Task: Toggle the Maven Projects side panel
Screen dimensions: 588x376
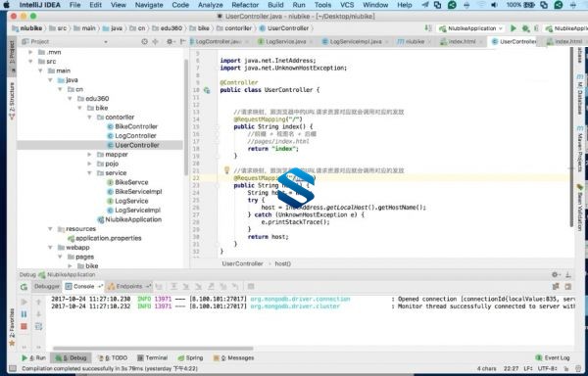Action: pos(580,148)
